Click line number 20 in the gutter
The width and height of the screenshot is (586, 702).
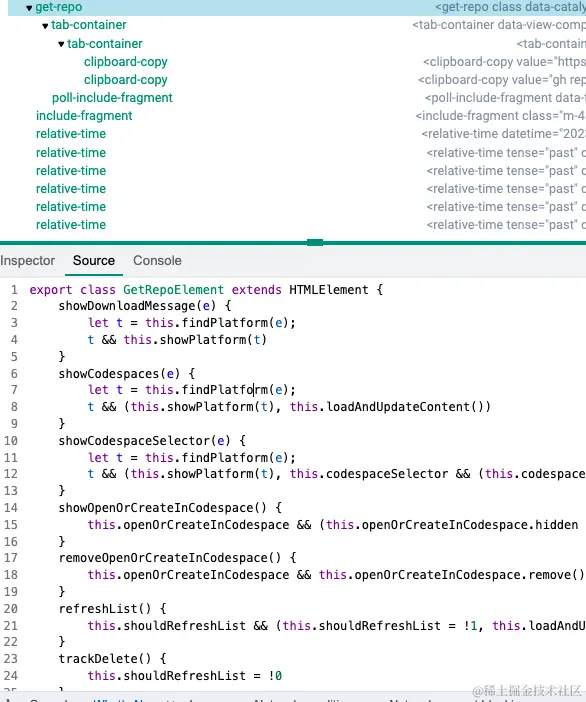[x=11, y=609]
